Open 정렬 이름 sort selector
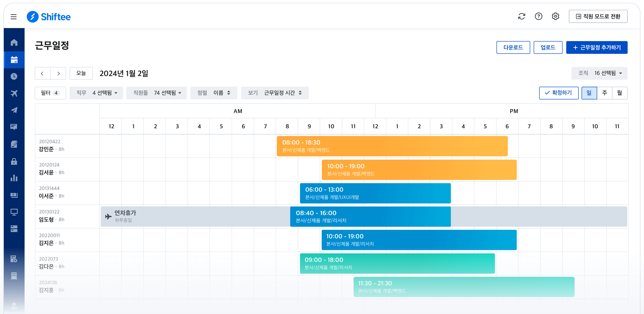 (214, 93)
